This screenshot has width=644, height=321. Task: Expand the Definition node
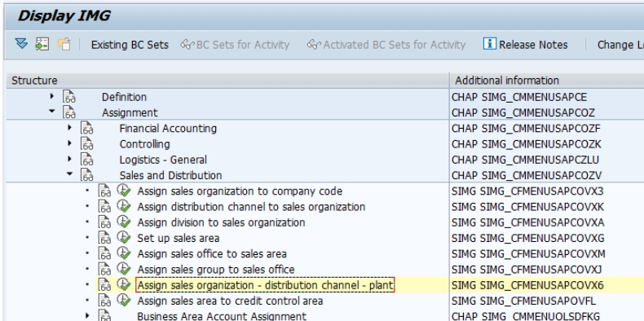tap(51, 96)
